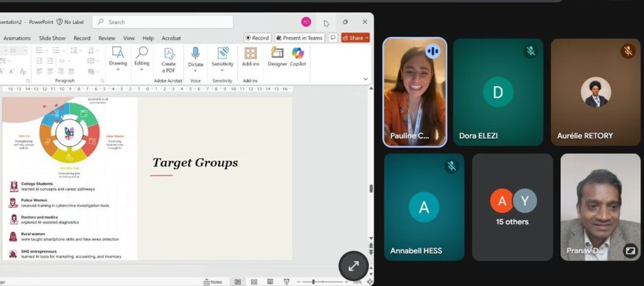Launch the Designer pane
The width and height of the screenshot is (644, 286).
point(277,57)
